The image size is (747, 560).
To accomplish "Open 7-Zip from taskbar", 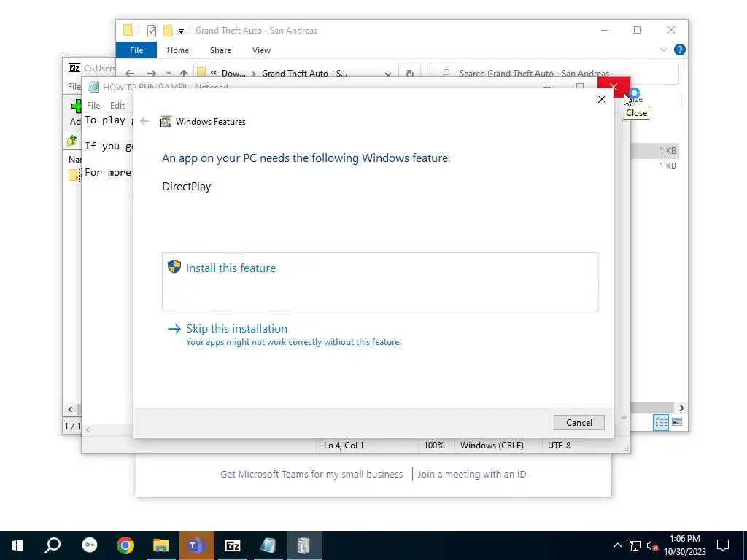I will pos(233,545).
